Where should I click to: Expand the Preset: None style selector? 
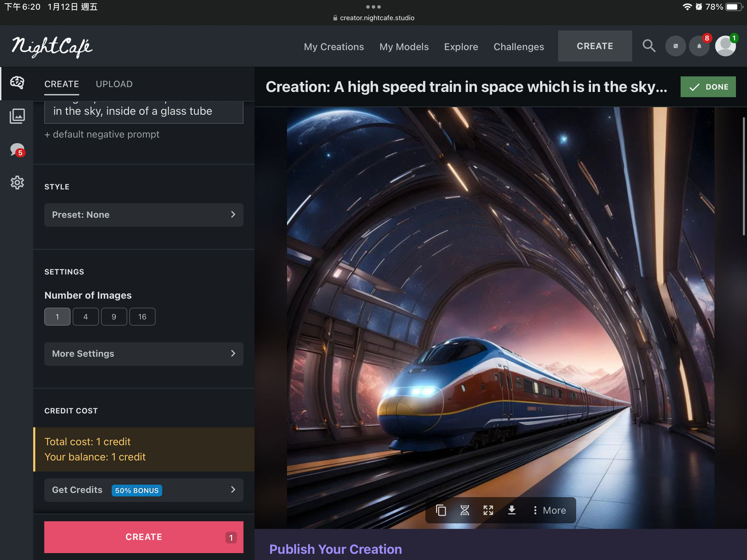coord(144,215)
